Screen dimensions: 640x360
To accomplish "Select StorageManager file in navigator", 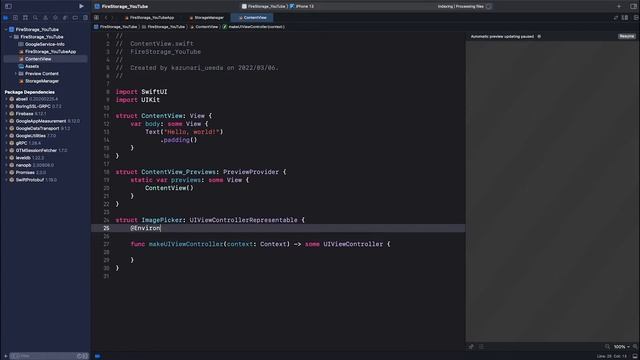I will 42,81.
